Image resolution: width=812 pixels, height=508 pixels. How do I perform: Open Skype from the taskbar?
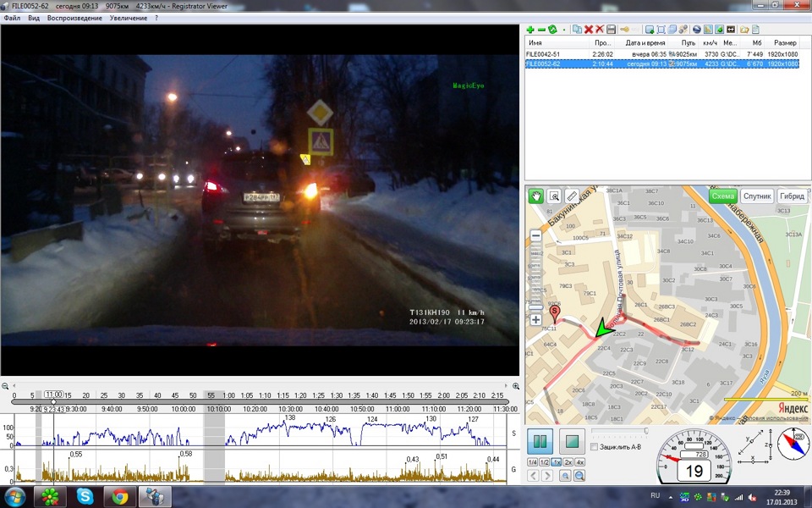pyautogui.click(x=85, y=497)
